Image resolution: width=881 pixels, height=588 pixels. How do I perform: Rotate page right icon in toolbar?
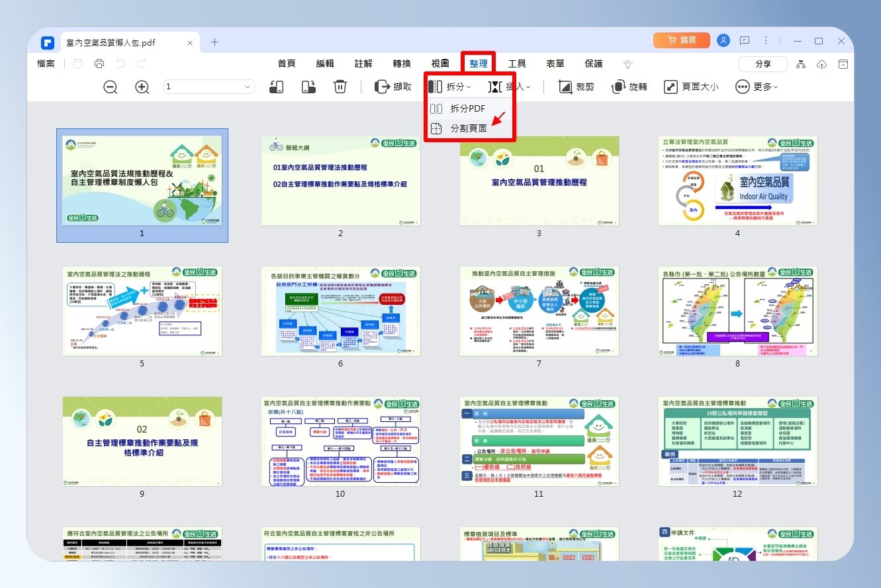308,87
